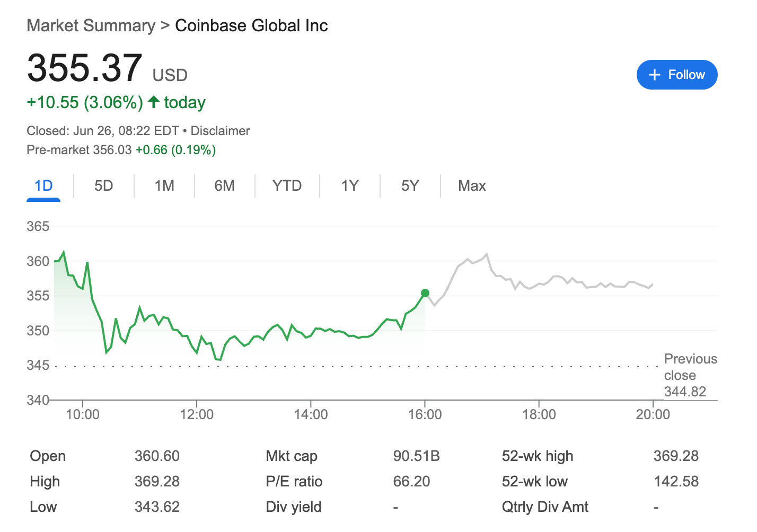Click the green price marker dot on chart
Screen dimensions: 757x532
pyautogui.click(x=425, y=293)
